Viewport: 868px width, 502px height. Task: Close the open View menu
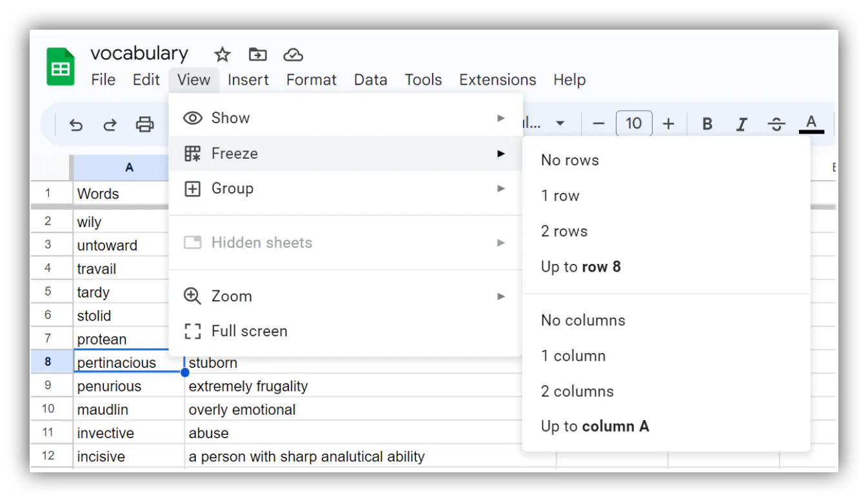point(194,80)
